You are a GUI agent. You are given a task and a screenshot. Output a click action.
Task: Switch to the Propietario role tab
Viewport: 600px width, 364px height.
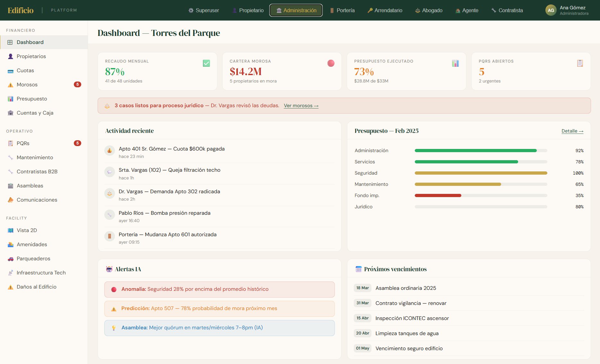coord(248,10)
